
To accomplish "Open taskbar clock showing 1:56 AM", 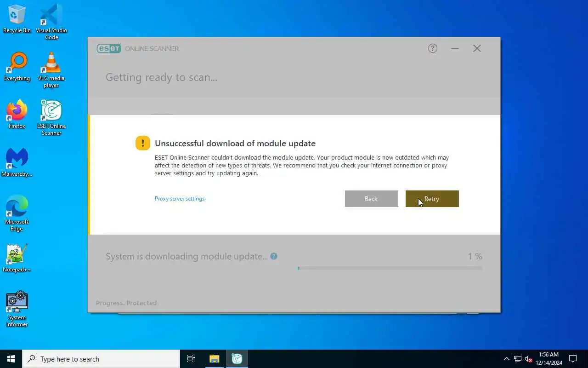I will click(x=549, y=359).
